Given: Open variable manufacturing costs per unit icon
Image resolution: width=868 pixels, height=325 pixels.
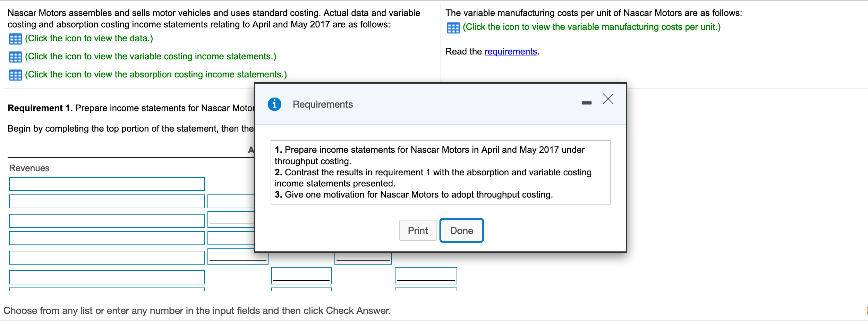Looking at the screenshot, I should pos(453,27).
